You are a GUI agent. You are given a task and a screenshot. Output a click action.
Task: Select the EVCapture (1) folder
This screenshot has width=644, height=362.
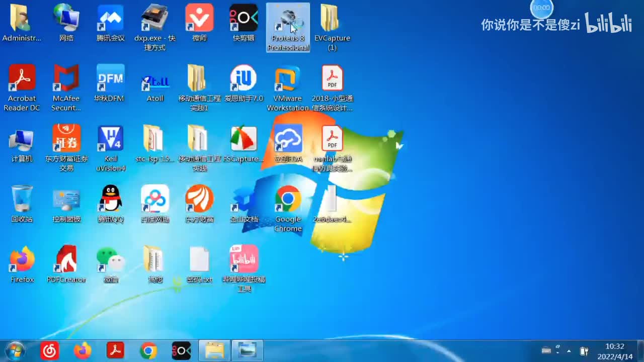[332, 28]
